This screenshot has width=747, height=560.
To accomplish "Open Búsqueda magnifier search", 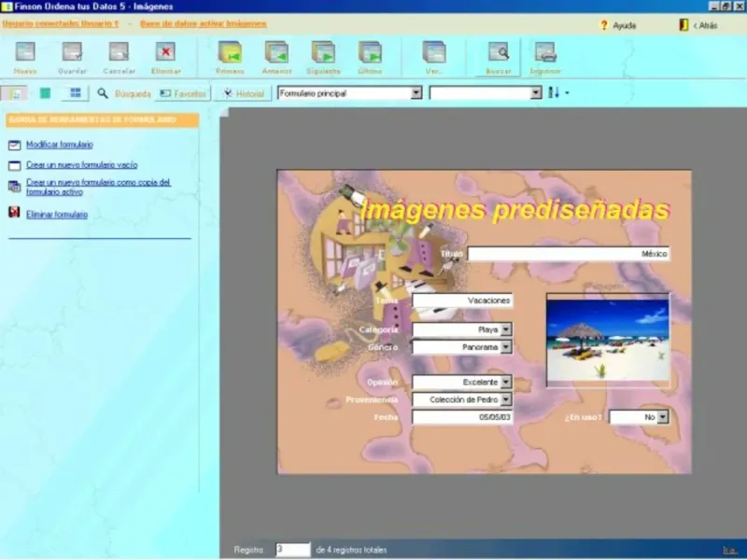I will (x=123, y=94).
